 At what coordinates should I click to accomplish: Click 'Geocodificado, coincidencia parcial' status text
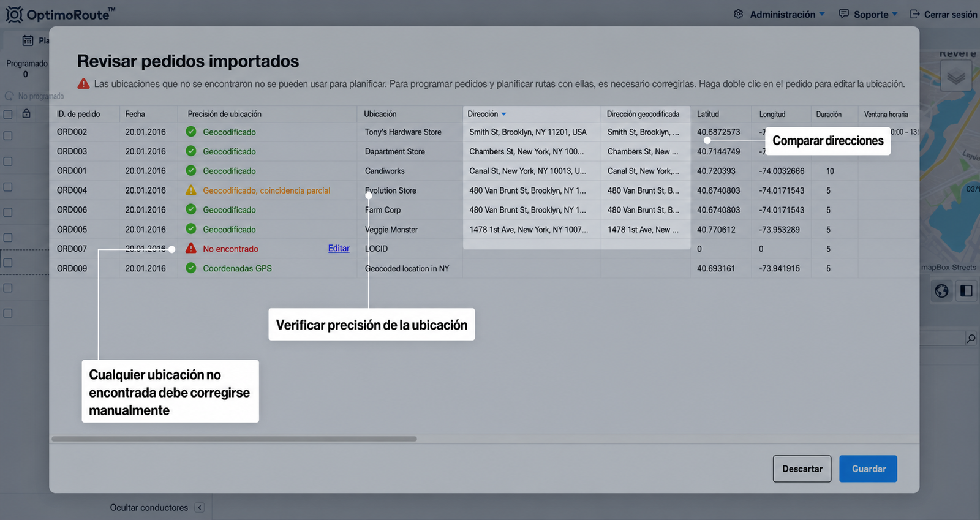click(x=266, y=190)
